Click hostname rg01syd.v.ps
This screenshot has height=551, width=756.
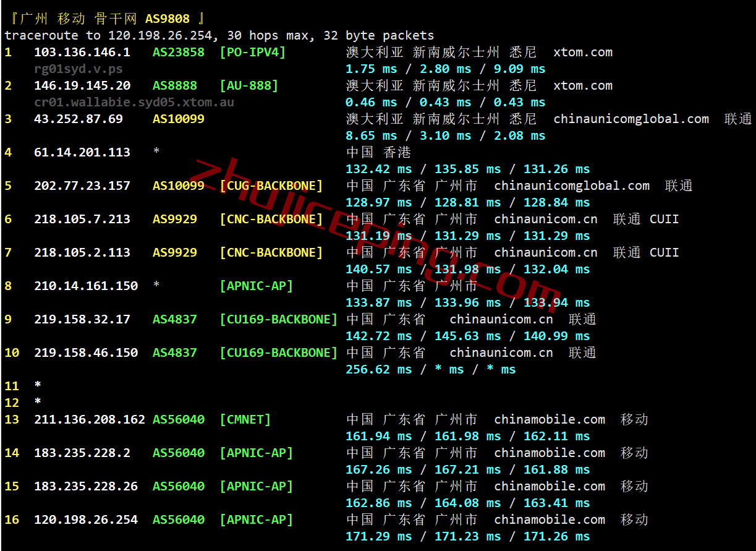coord(79,69)
